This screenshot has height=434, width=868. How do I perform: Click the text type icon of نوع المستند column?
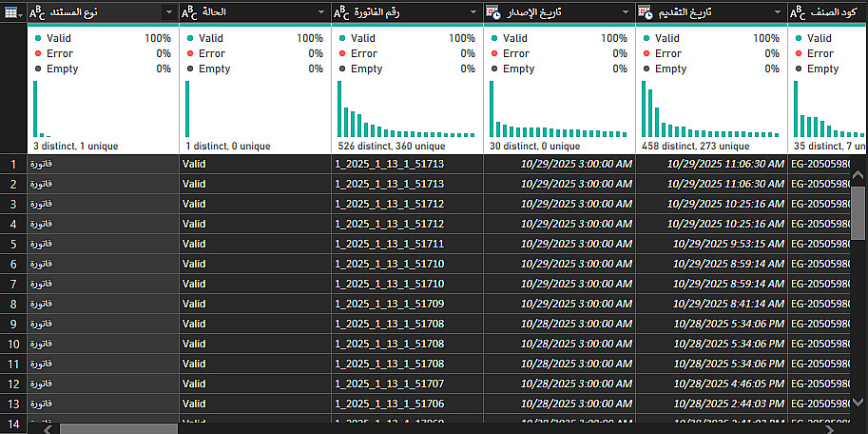(x=37, y=12)
